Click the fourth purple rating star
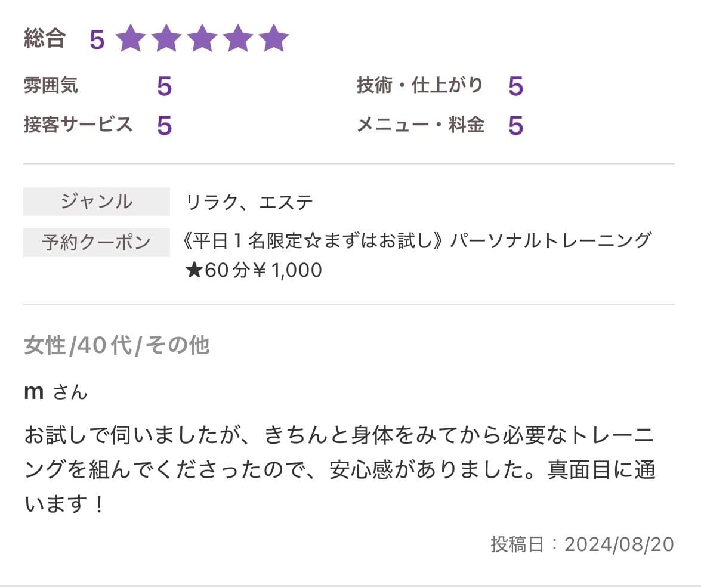The width and height of the screenshot is (701, 588). point(238,39)
